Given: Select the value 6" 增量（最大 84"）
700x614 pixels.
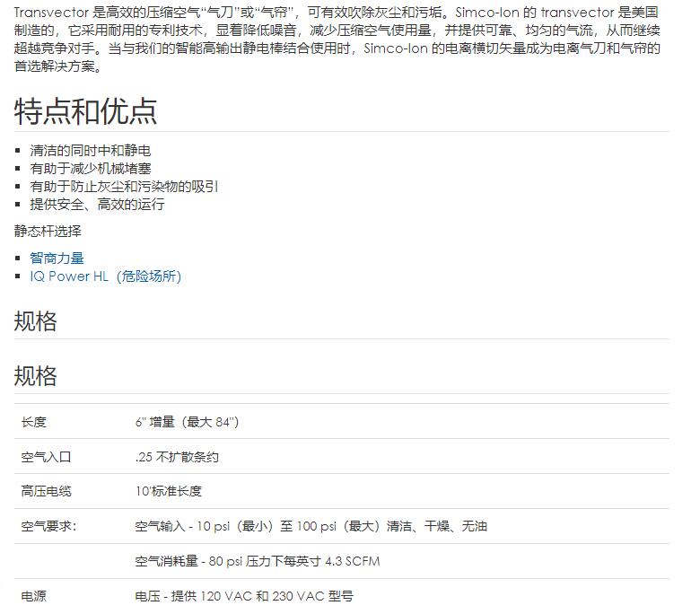Looking at the screenshot, I should pos(187,422).
